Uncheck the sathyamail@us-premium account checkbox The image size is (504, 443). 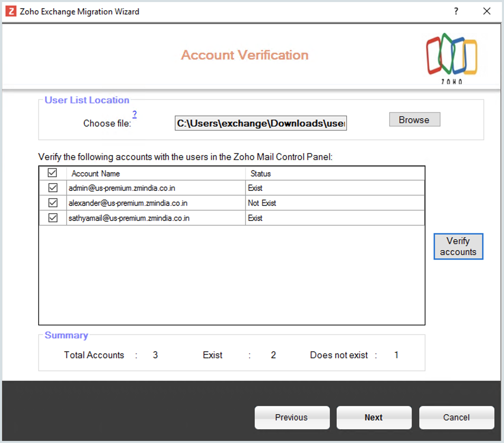(x=53, y=218)
